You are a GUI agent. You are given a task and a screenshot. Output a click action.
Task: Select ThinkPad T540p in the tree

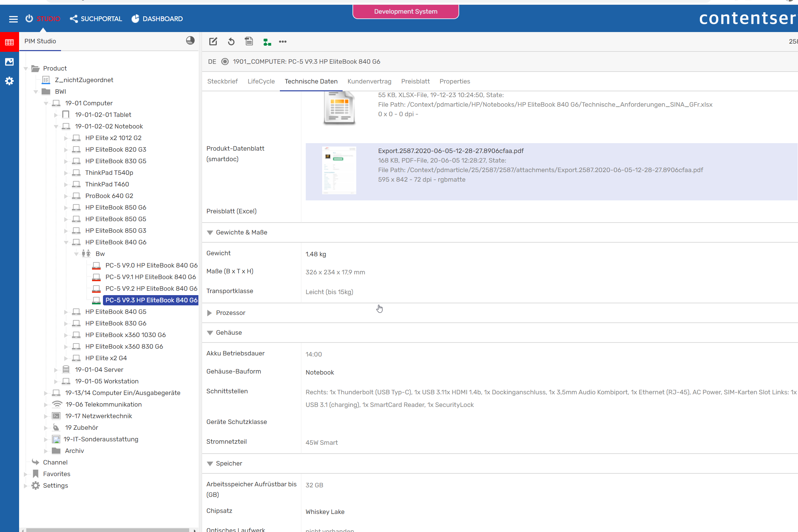point(109,172)
